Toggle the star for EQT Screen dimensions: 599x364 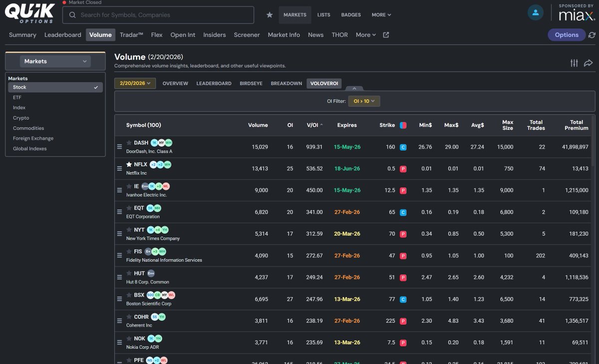pos(129,208)
